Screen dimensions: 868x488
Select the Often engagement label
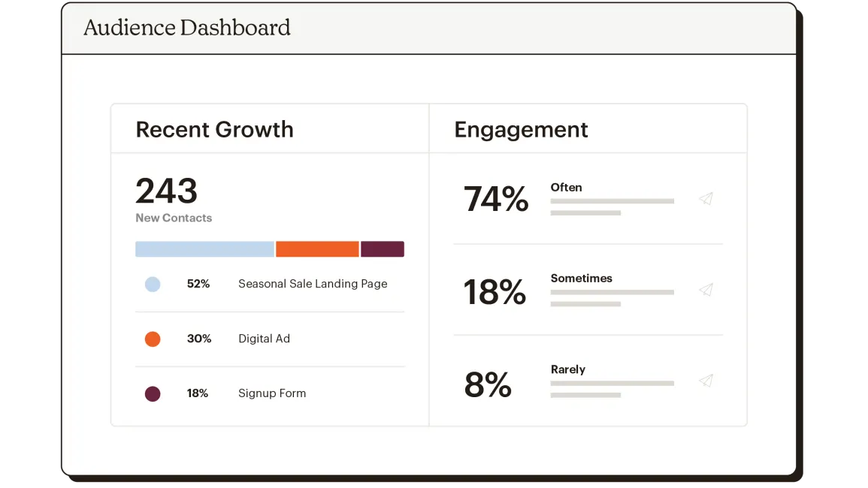pos(566,188)
